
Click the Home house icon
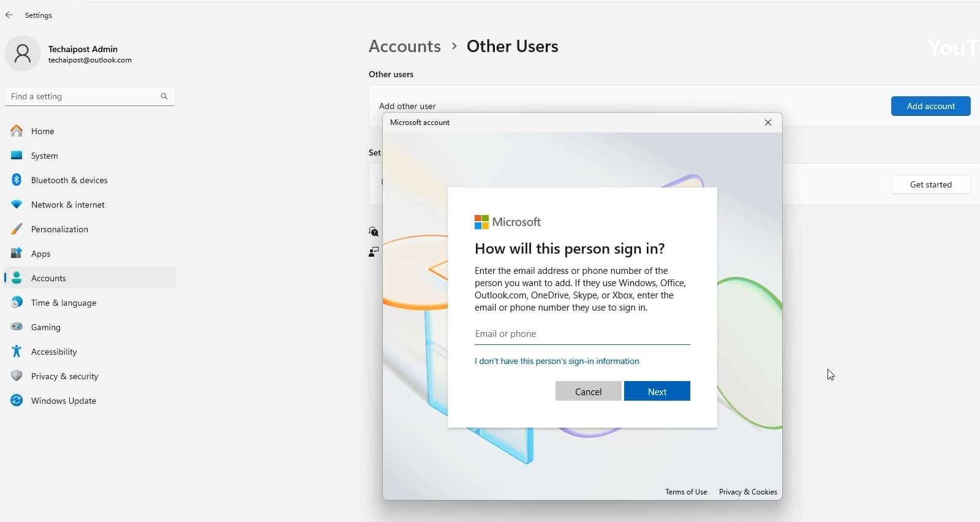pos(17,130)
